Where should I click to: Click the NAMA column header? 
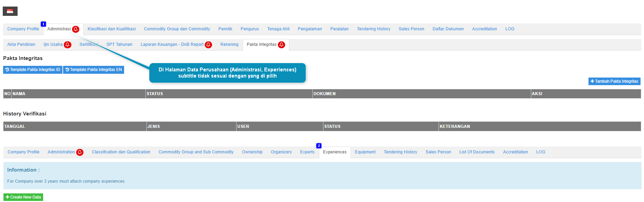[79, 94]
